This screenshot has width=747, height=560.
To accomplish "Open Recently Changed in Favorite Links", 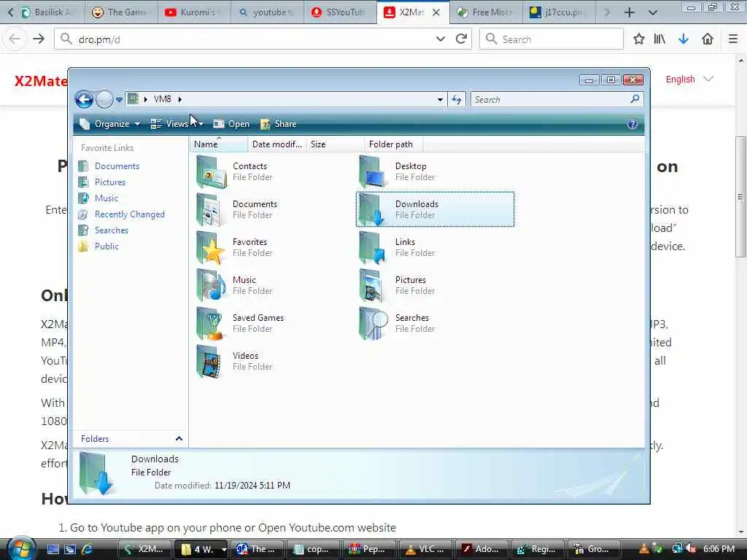I will tap(130, 214).
